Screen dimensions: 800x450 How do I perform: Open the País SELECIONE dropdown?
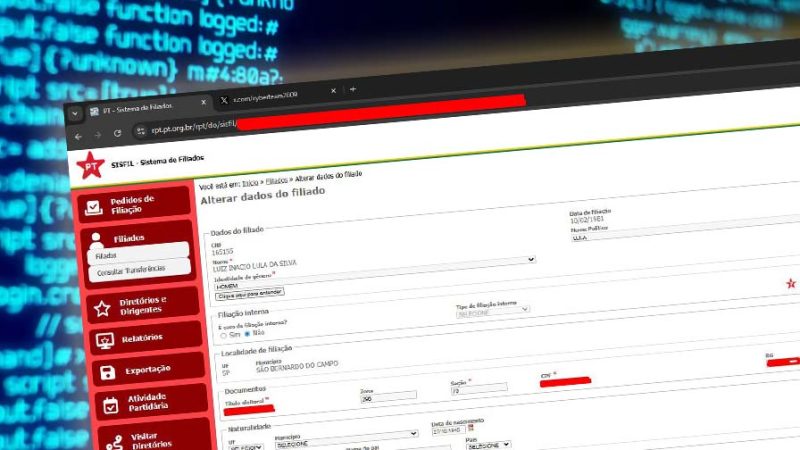coord(488,445)
